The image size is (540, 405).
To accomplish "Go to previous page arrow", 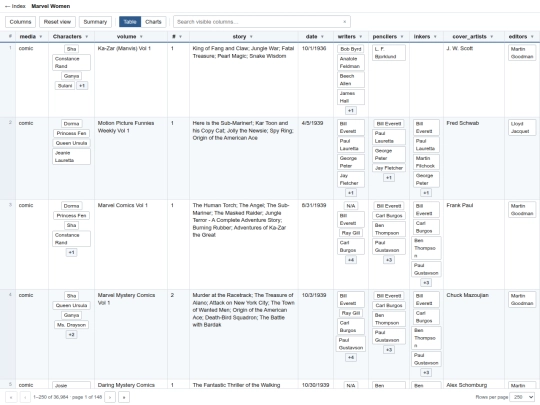I will point(25,397).
